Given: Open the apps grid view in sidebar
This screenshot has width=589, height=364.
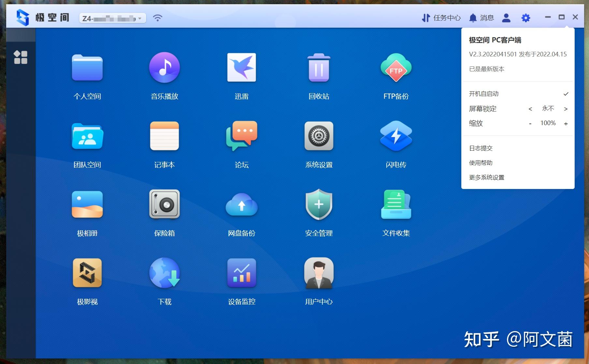Looking at the screenshot, I should pyautogui.click(x=21, y=58).
